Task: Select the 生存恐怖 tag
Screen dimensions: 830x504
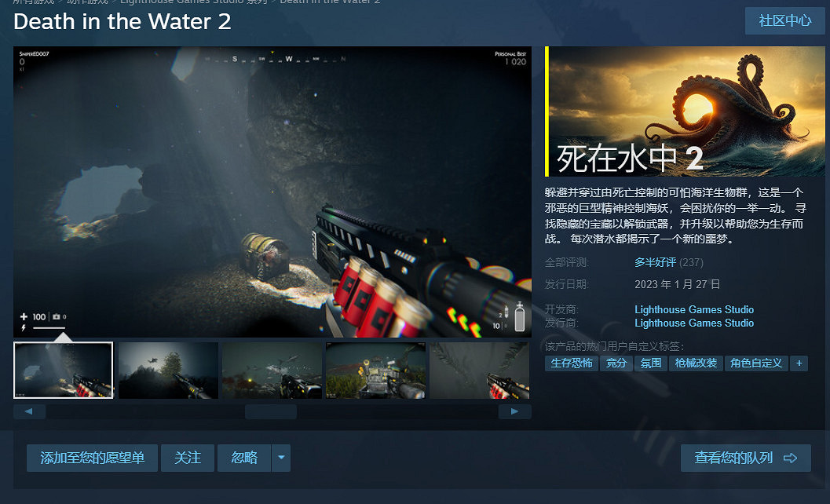Action: (571, 363)
